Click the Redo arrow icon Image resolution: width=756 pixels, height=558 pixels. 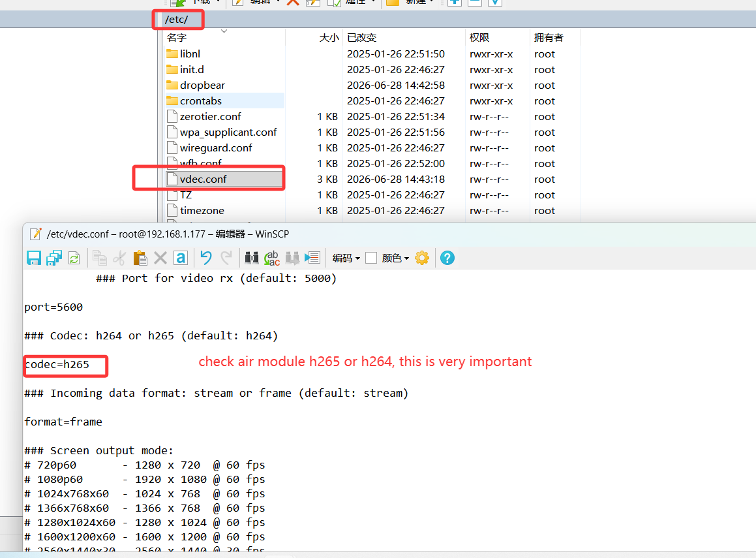(x=226, y=258)
